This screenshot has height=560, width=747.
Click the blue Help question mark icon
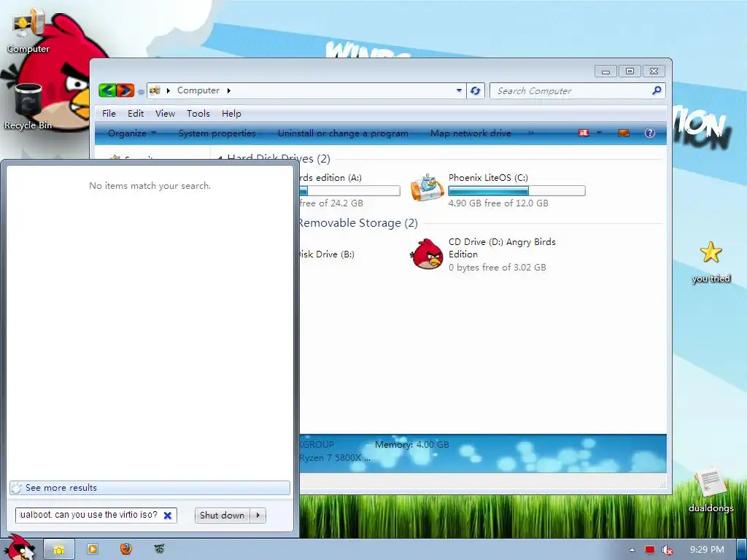click(650, 133)
